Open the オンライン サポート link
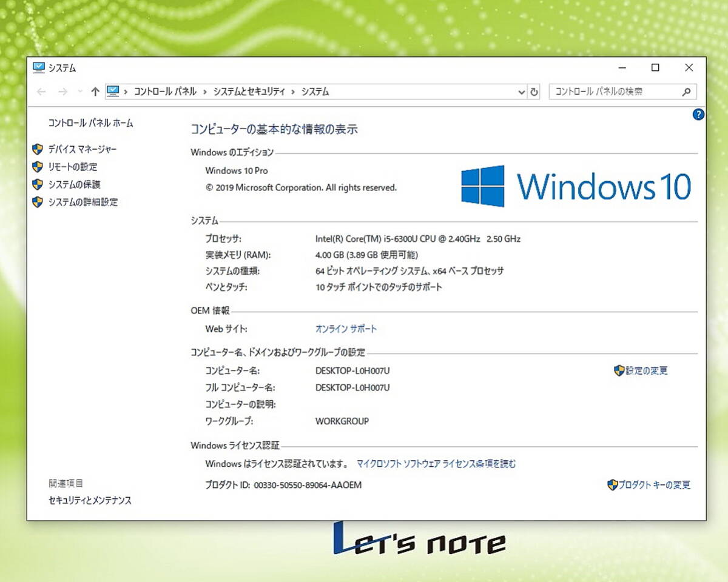Image resolution: width=728 pixels, height=582 pixels. point(346,329)
